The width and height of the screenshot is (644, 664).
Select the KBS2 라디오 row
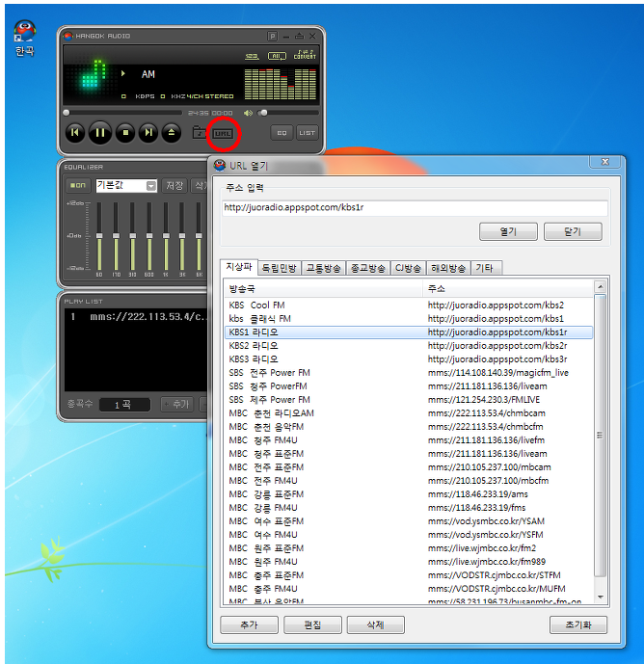coord(409,346)
